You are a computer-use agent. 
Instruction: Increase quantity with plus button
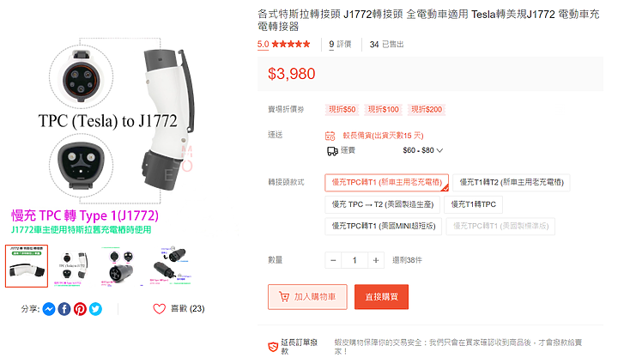pyautogui.click(x=376, y=260)
